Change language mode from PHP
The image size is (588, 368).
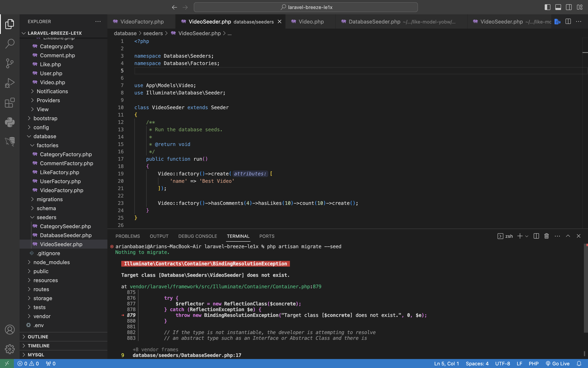(x=533, y=364)
